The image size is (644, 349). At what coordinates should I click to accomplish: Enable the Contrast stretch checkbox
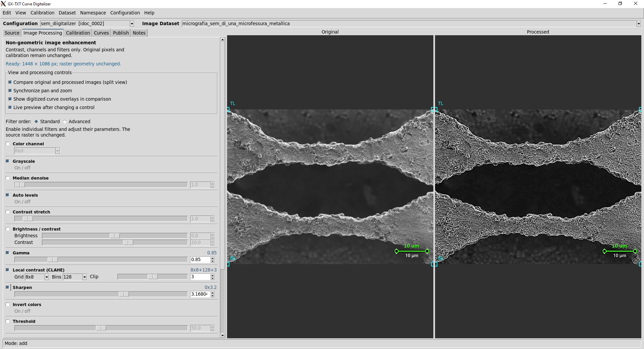coord(8,212)
